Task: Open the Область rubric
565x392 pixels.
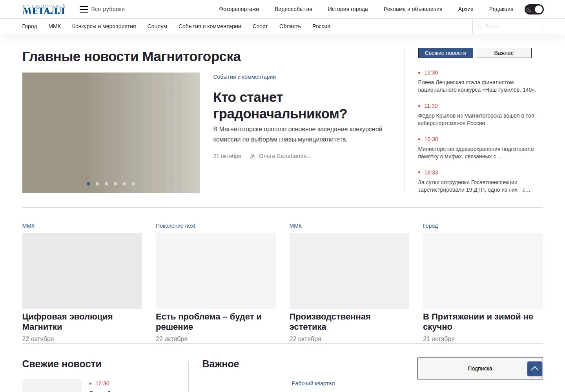Action: [290, 26]
